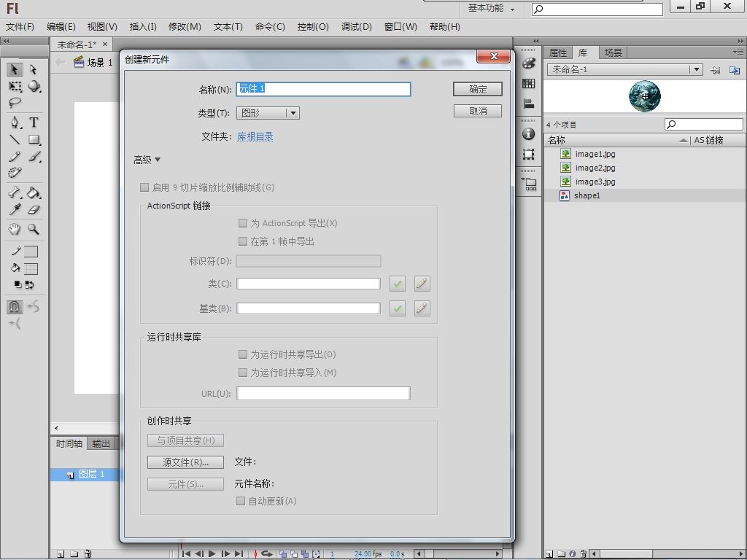Click the black and white colors icon
This screenshot has height=560, width=747.
click(x=18, y=285)
